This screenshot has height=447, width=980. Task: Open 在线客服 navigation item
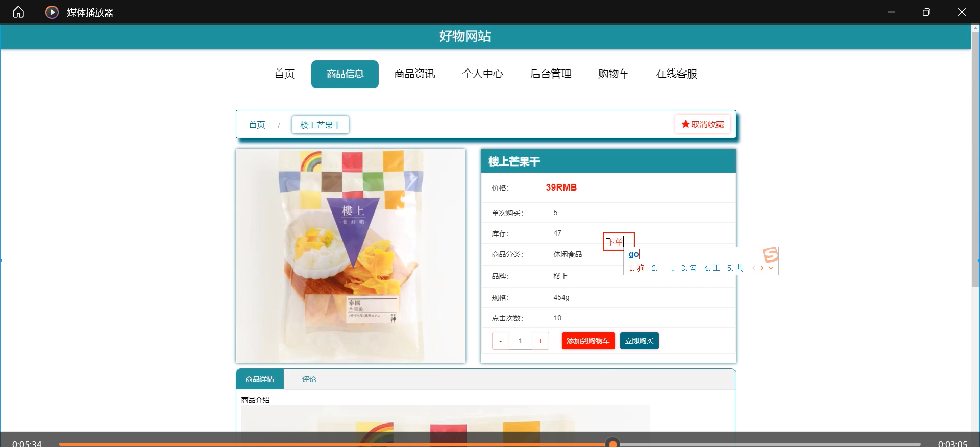coord(677,74)
